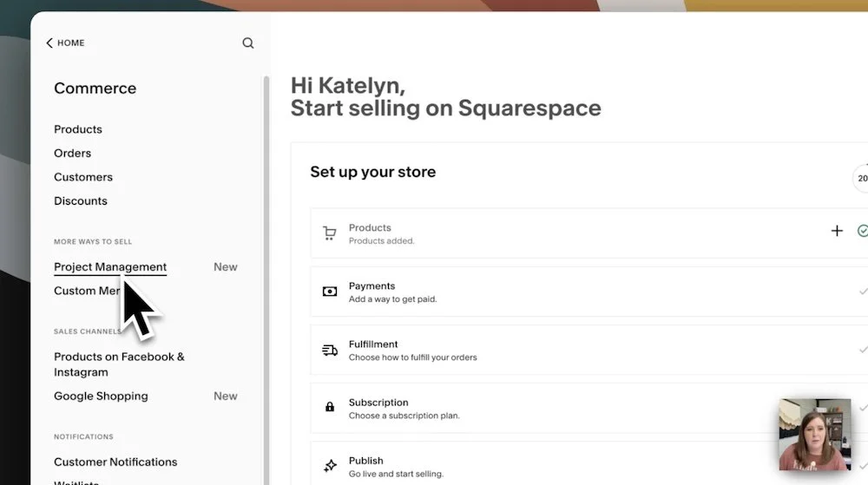Click the Notifications section label

83,436
